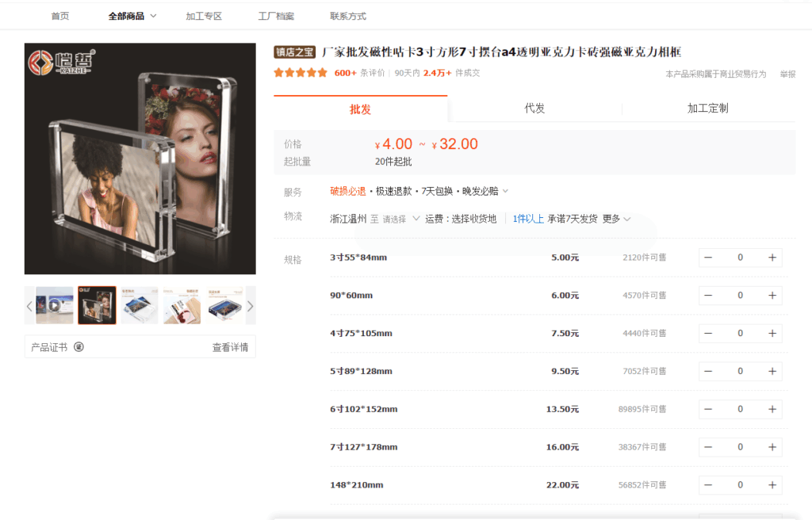Show next product thumbnails
Image resolution: width=812 pixels, height=520 pixels.
point(251,305)
